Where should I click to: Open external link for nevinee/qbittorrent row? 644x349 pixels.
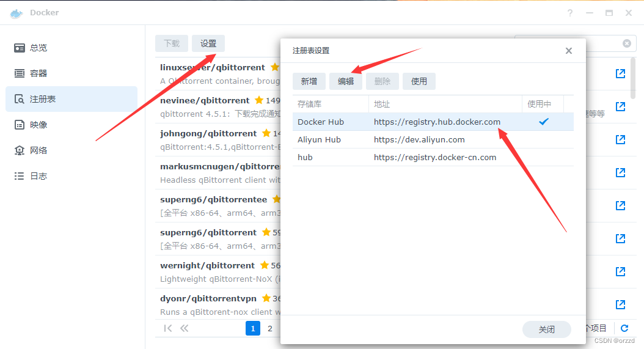click(620, 106)
